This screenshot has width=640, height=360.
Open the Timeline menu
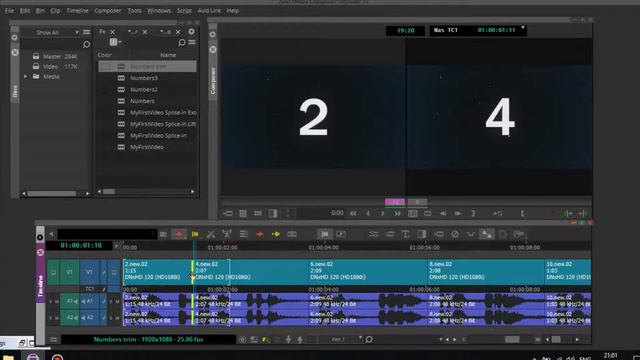point(77,11)
